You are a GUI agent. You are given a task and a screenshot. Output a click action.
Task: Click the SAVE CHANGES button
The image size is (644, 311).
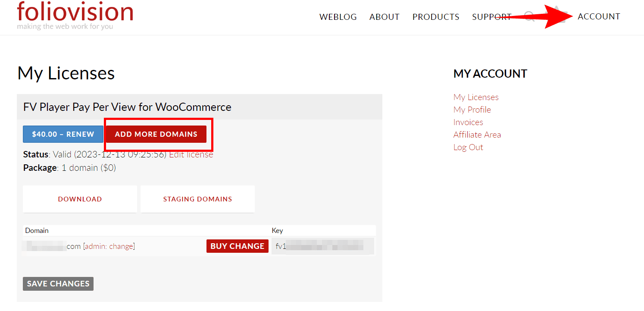(58, 283)
